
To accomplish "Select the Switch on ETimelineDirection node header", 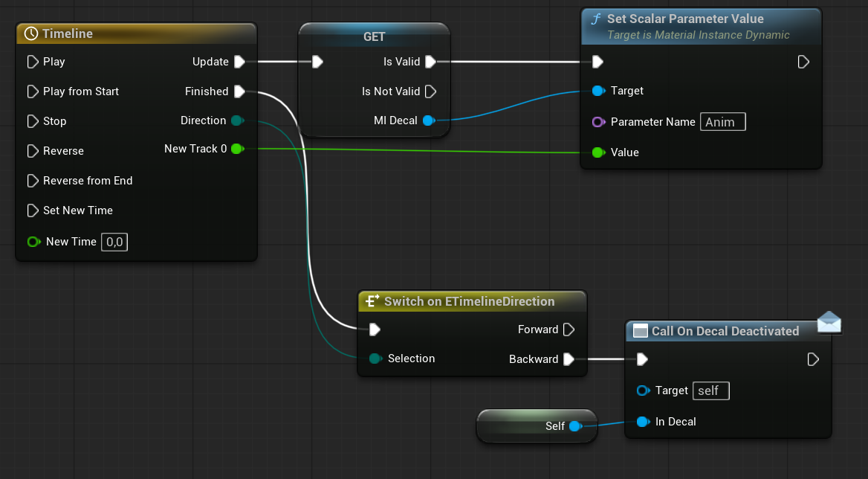I will point(472,301).
